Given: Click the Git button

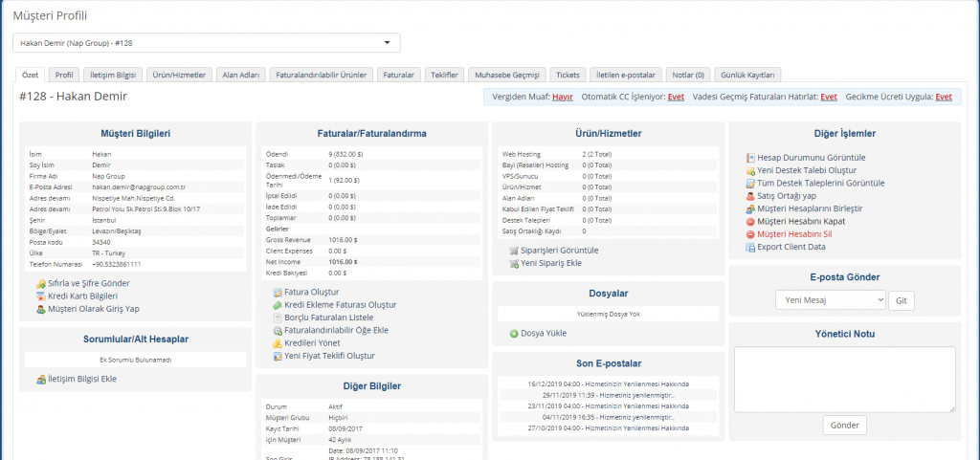Looking at the screenshot, I should coord(902,300).
